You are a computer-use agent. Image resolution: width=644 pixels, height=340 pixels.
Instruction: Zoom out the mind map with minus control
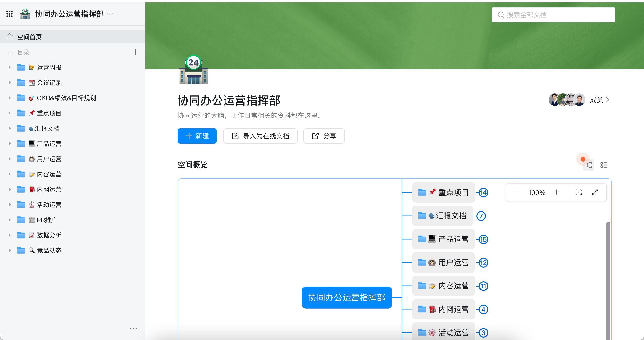517,192
